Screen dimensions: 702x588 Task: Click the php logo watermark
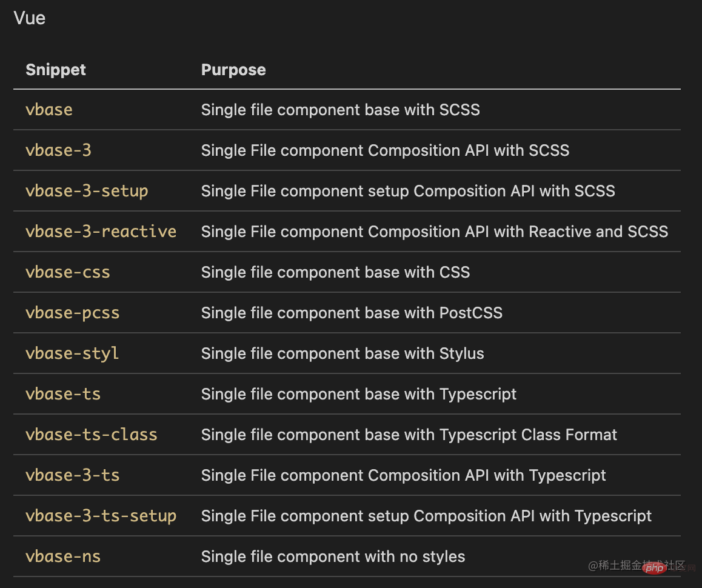pos(653,568)
